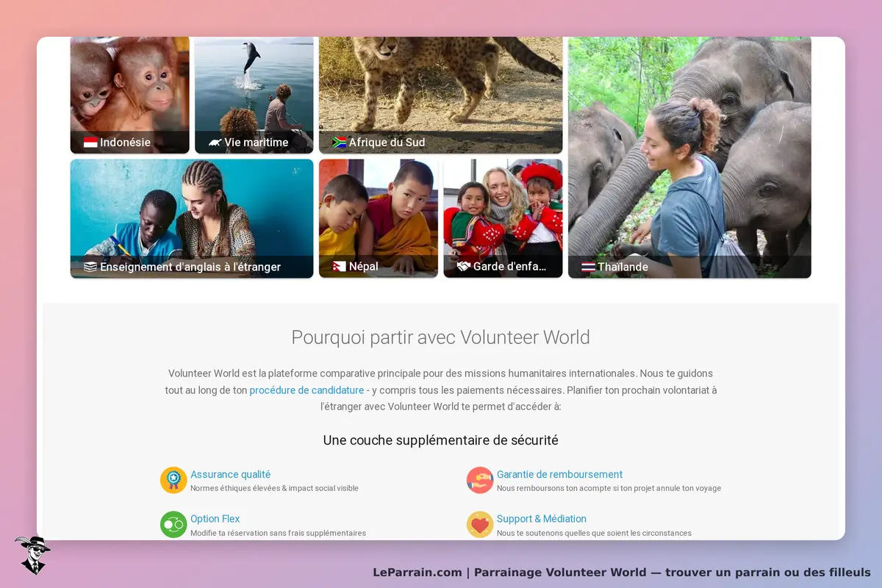Viewport: 882px width, 588px height.
Task: Open the Garde d'enfants card
Action: tap(503, 219)
